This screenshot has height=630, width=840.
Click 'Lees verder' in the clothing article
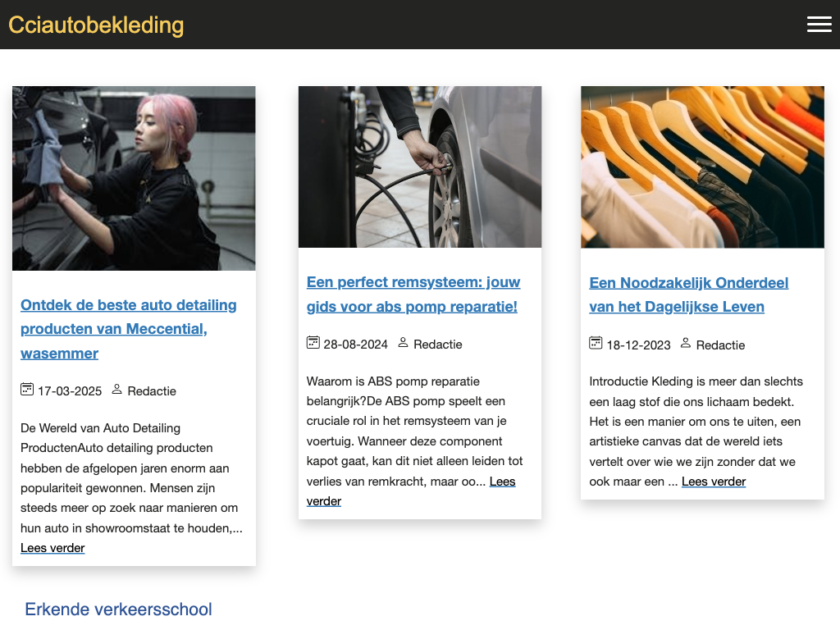pyautogui.click(x=714, y=482)
